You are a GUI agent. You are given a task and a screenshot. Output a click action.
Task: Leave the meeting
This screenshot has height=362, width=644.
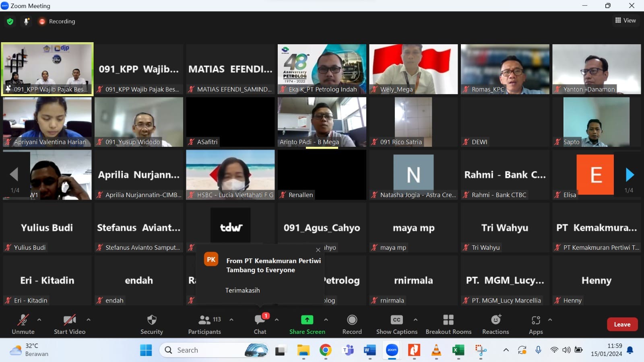[622, 324]
